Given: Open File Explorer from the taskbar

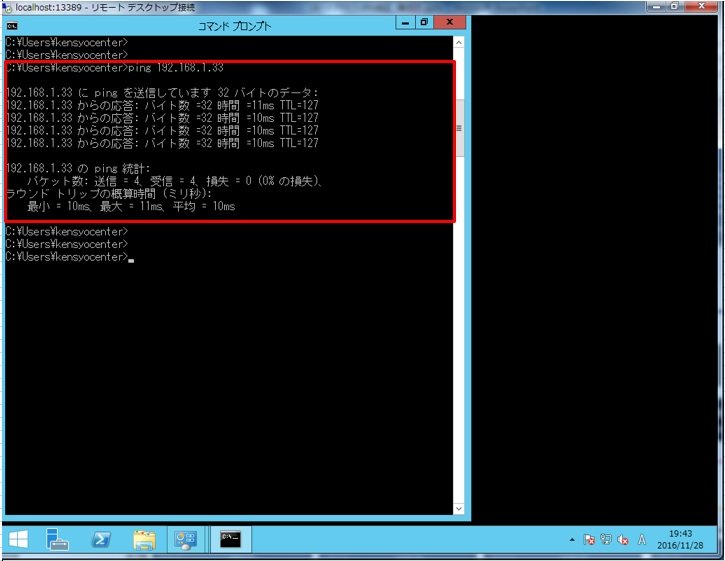Looking at the screenshot, I should point(145,540).
